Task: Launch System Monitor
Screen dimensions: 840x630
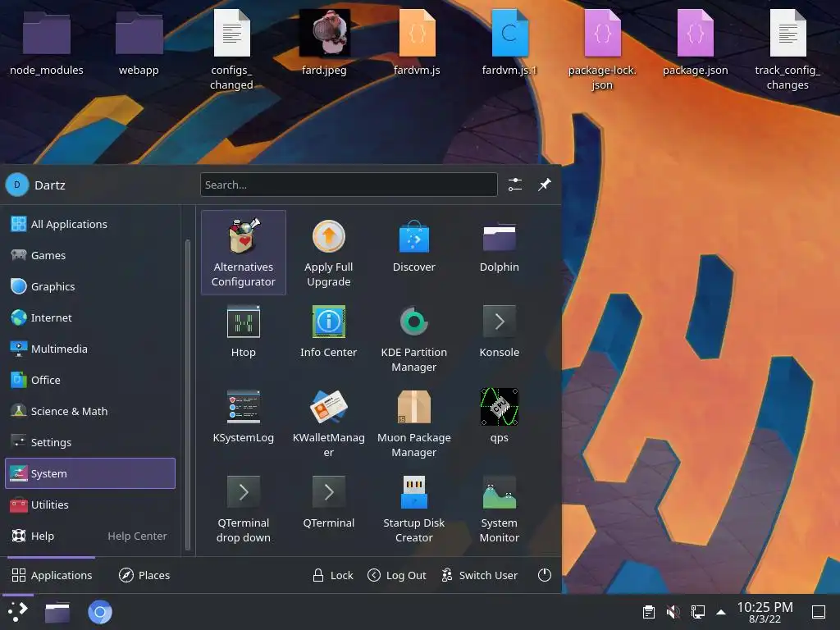Action: tap(499, 509)
